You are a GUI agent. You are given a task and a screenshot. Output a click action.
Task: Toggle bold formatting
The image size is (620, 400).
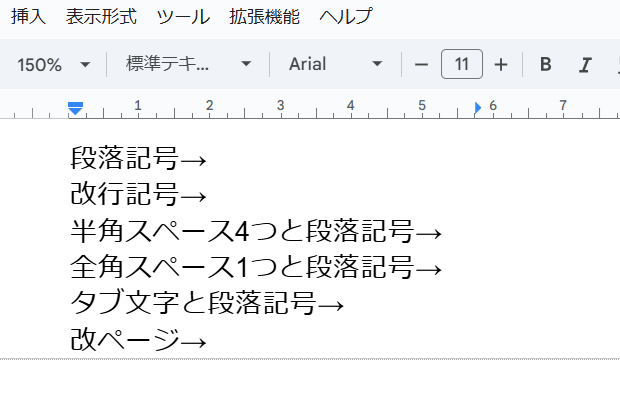546,65
